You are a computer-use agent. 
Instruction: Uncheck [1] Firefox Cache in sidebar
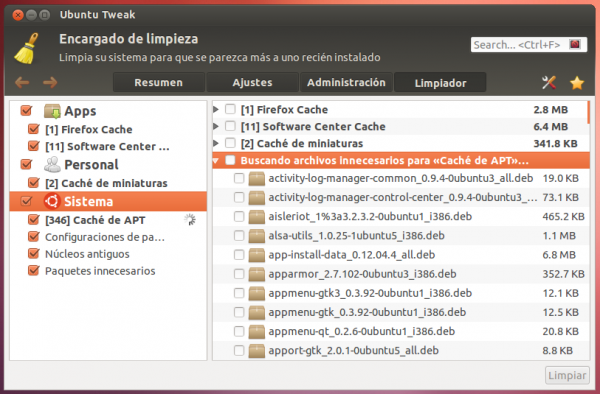[x=34, y=129]
